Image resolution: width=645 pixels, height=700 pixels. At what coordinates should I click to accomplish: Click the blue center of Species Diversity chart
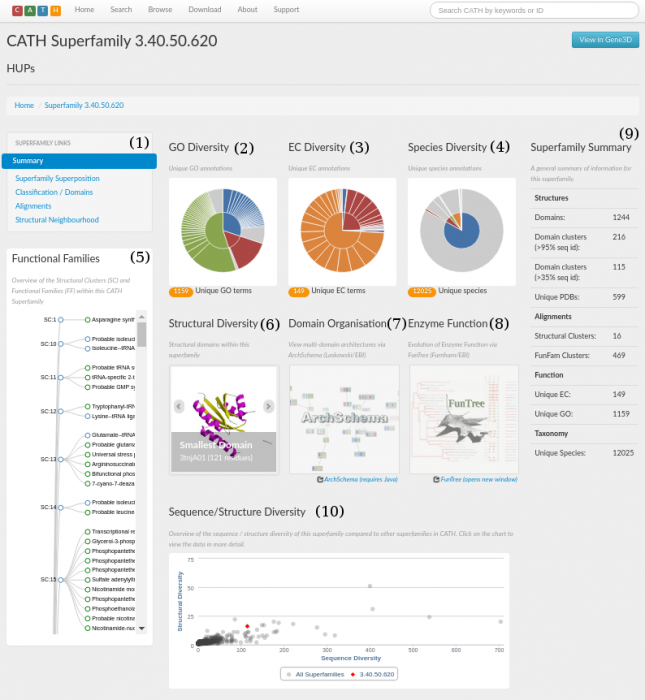tap(462, 232)
